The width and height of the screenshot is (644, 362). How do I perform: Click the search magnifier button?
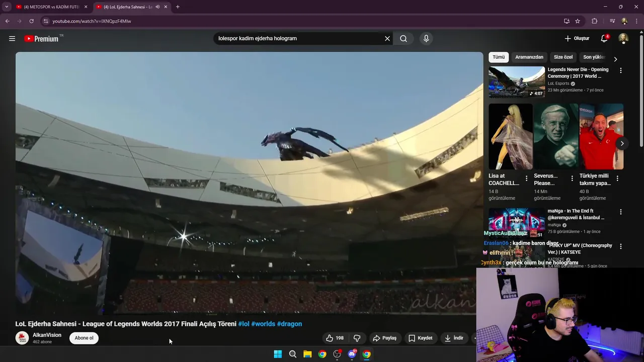[x=404, y=39]
